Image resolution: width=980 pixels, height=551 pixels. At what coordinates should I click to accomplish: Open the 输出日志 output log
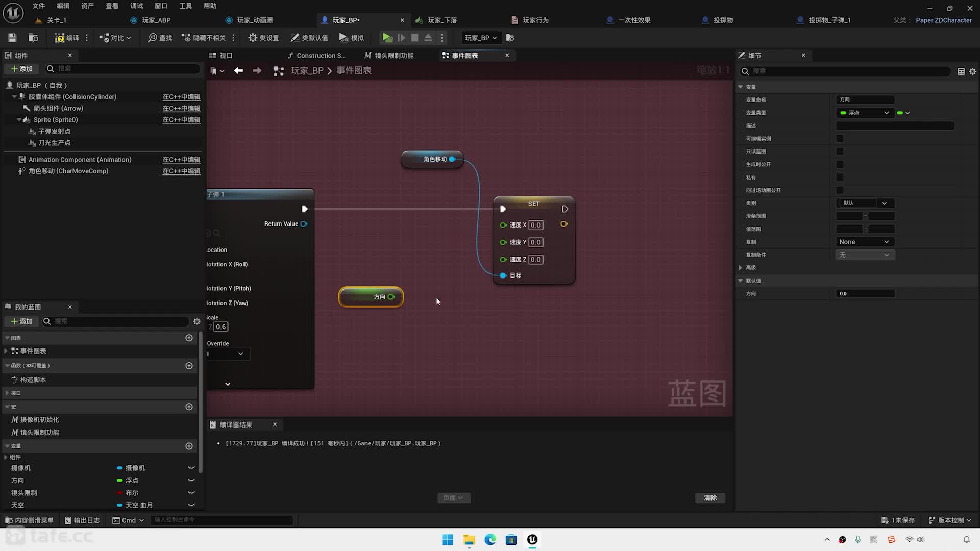pos(82,520)
